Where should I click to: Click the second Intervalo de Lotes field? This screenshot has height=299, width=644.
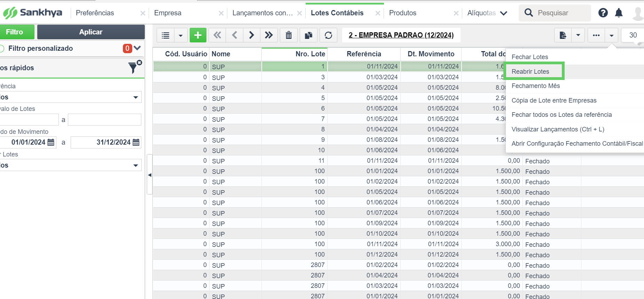(x=104, y=120)
